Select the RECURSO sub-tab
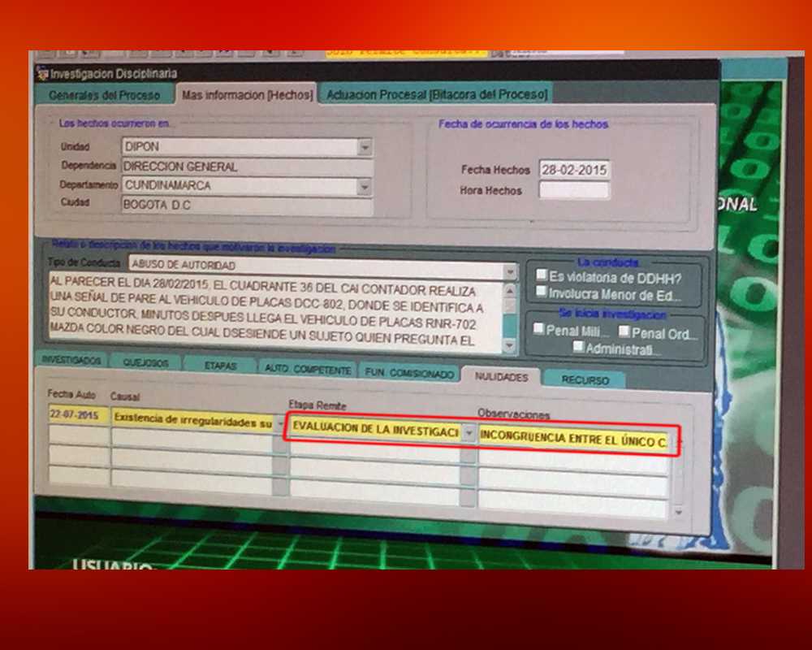The height and width of the screenshot is (650, 812). point(585,379)
